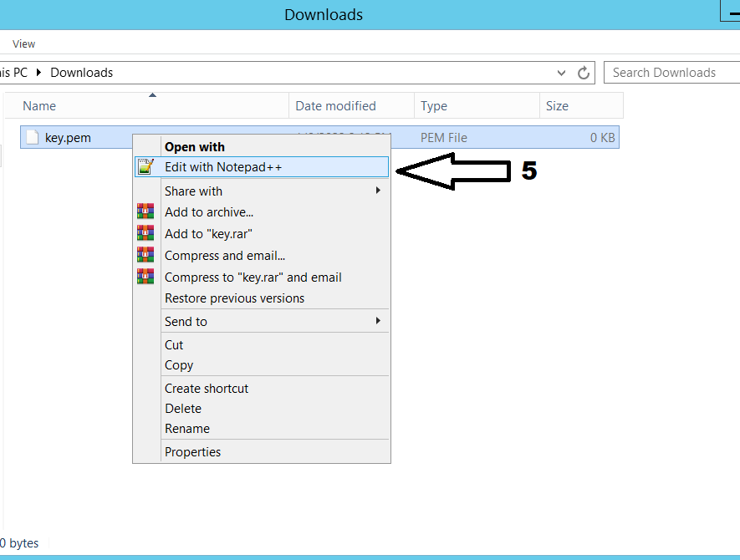The height and width of the screenshot is (560, 740).
Task: Choose Delete from the context menu
Action: coord(183,409)
